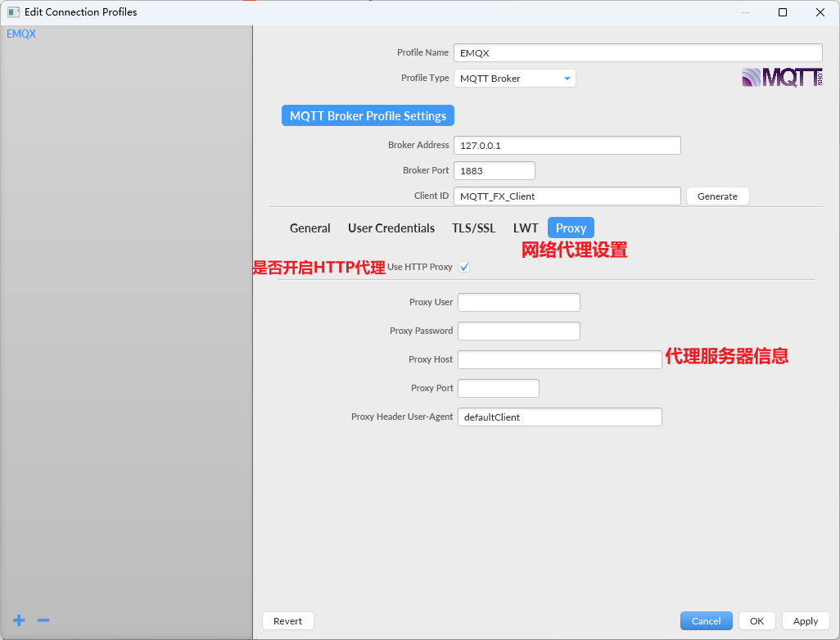Viewport: 840px width, 640px height.
Task: Remove selected profile with minus icon
Action: (43, 620)
